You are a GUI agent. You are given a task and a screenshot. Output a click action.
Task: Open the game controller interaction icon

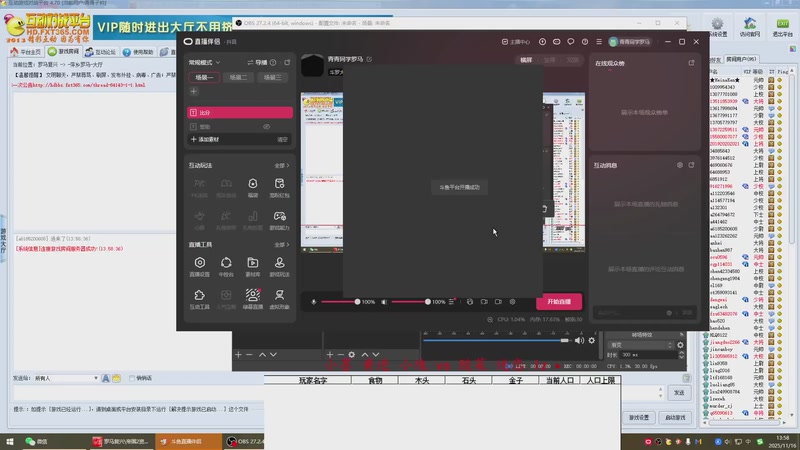pyautogui.click(x=279, y=216)
